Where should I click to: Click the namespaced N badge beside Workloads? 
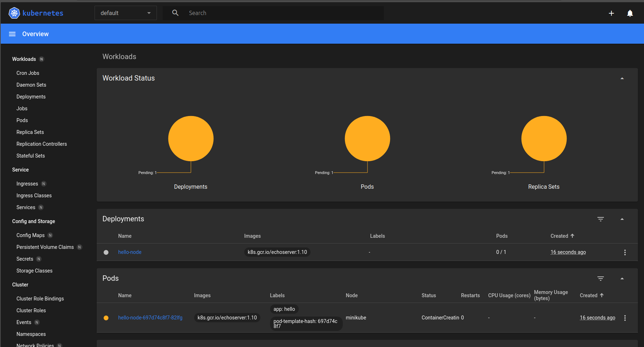coord(42,59)
